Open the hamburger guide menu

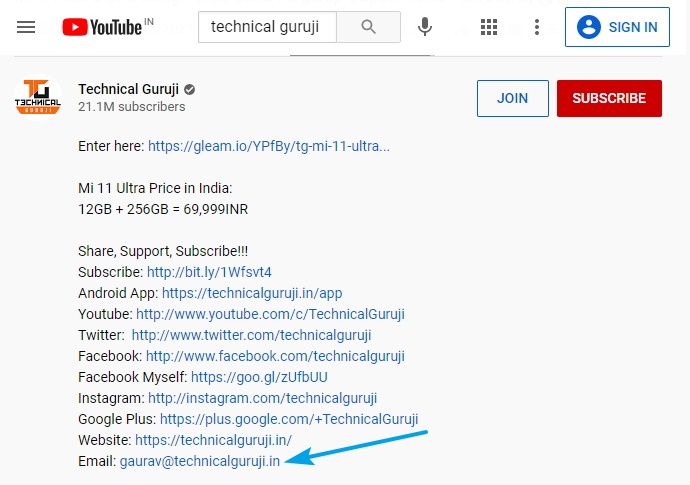click(26, 27)
